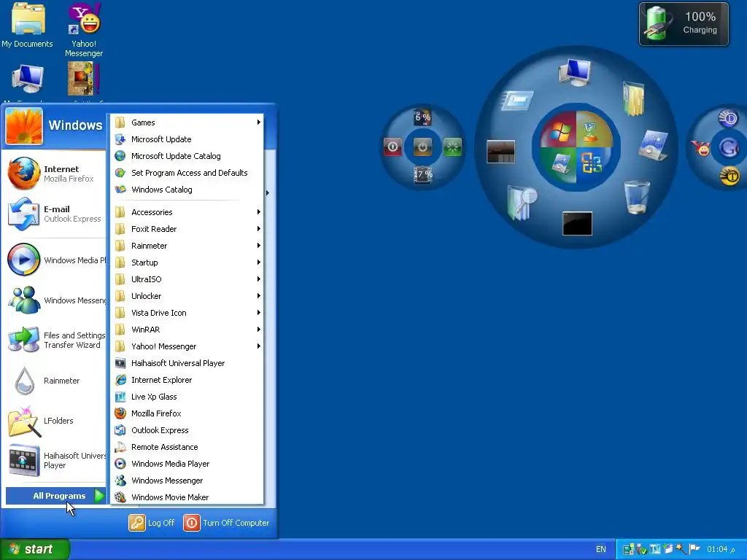Image resolution: width=747 pixels, height=560 pixels.
Task: Expand the Unlocker submenu
Action: pos(187,296)
